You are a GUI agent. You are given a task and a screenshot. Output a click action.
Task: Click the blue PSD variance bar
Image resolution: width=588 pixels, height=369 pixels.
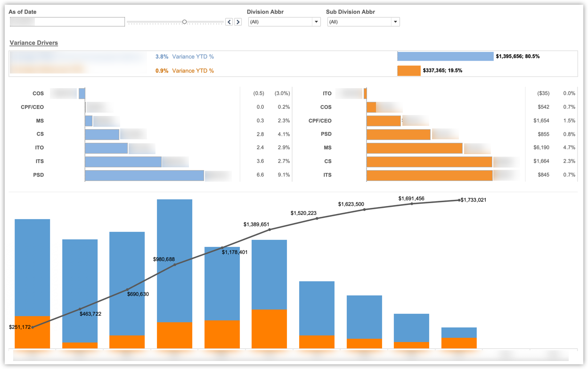click(144, 175)
